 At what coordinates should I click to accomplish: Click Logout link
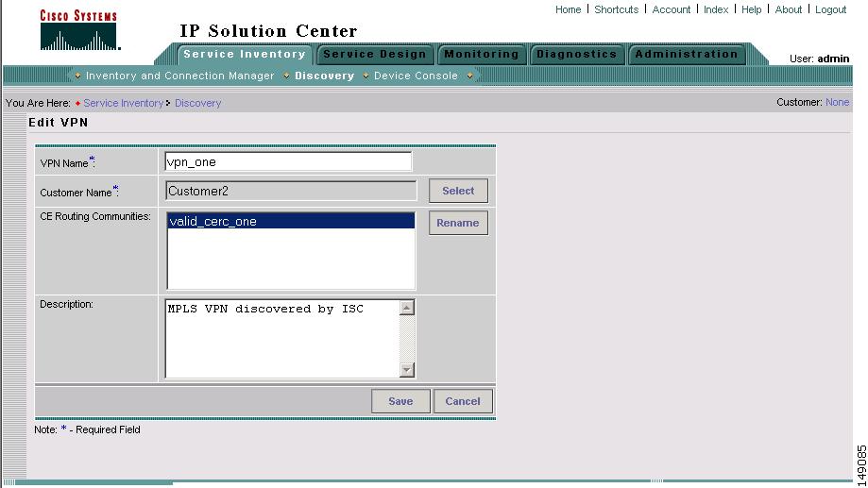[830, 9]
